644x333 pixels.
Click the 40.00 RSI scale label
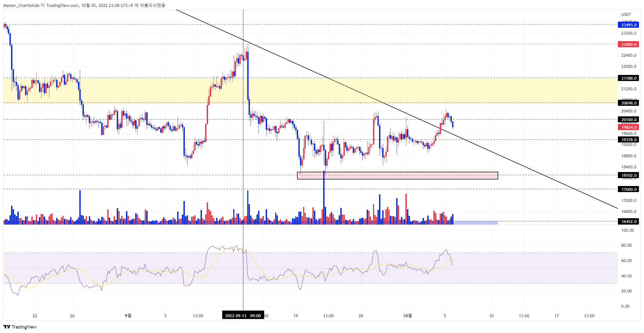[626, 276]
